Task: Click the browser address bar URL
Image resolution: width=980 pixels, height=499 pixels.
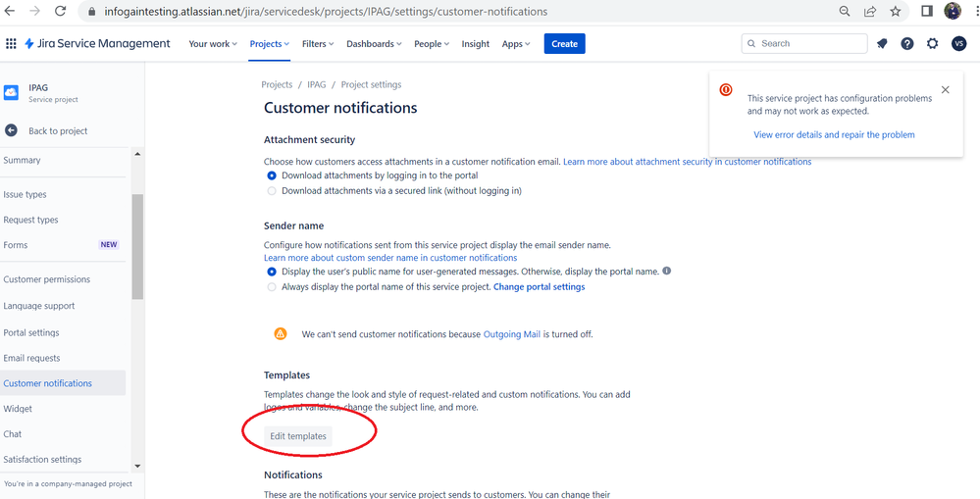Action: (324, 12)
